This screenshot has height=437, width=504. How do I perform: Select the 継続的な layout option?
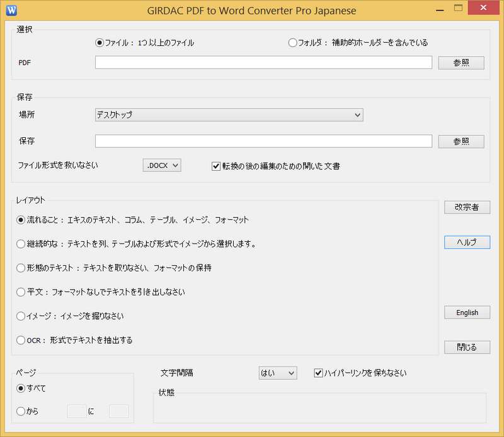pos(21,244)
